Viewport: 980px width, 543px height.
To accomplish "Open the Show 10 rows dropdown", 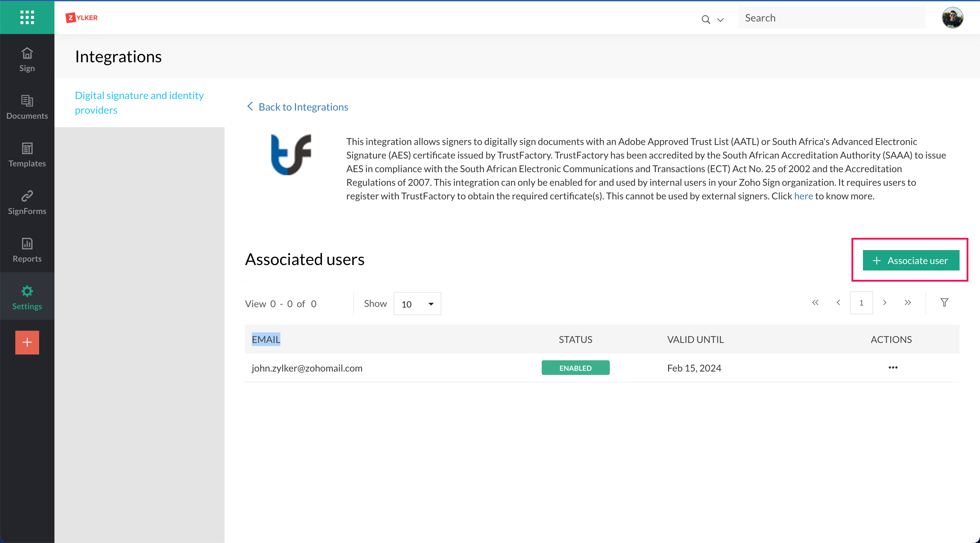I will point(417,303).
